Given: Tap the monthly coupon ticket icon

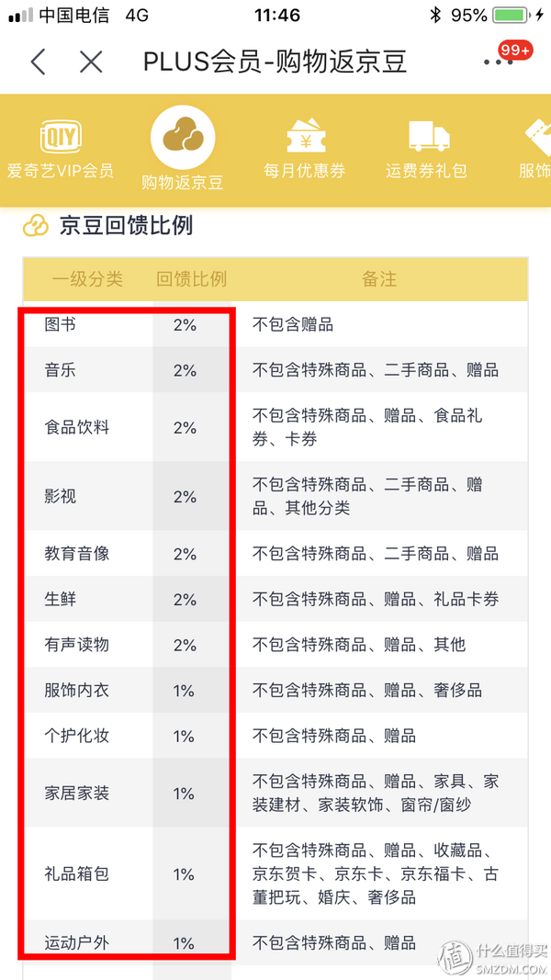Looking at the screenshot, I should coord(304,137).
